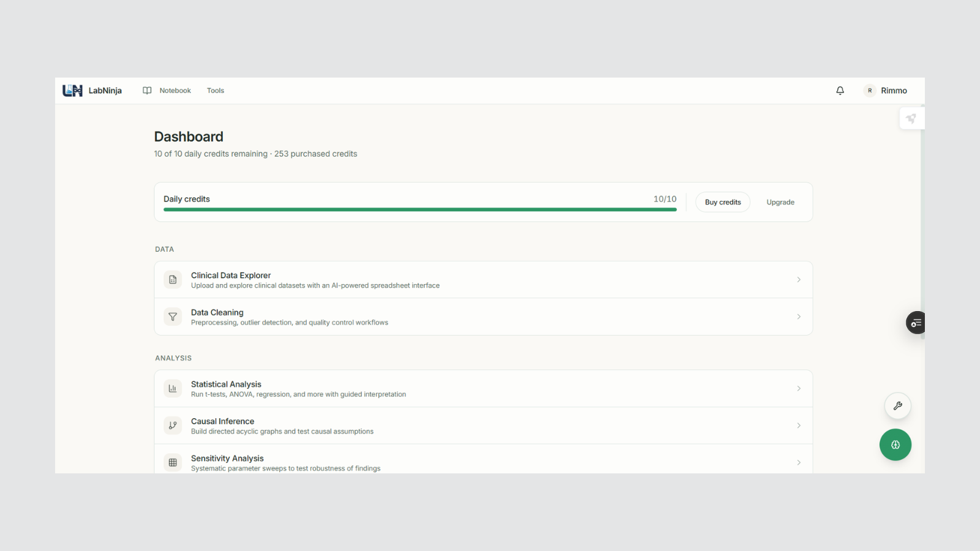The height and width of the screenshot is (551, 980).
Task: Open the Statistical Analysis row chevron
Action: pyautogui.click(x=799, y=388)
